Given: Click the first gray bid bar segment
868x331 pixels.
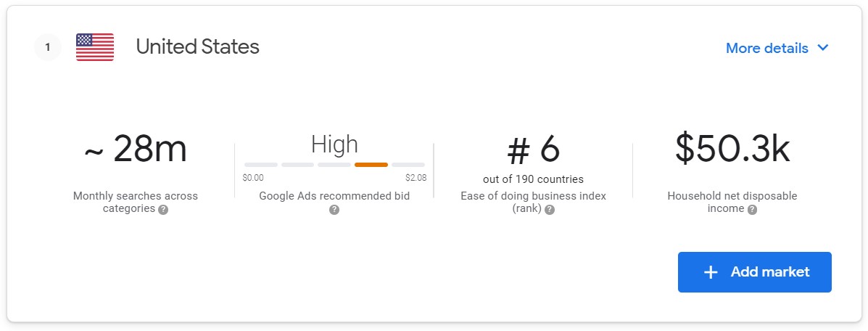Looking at the screenshot, I should click(261, 165).
